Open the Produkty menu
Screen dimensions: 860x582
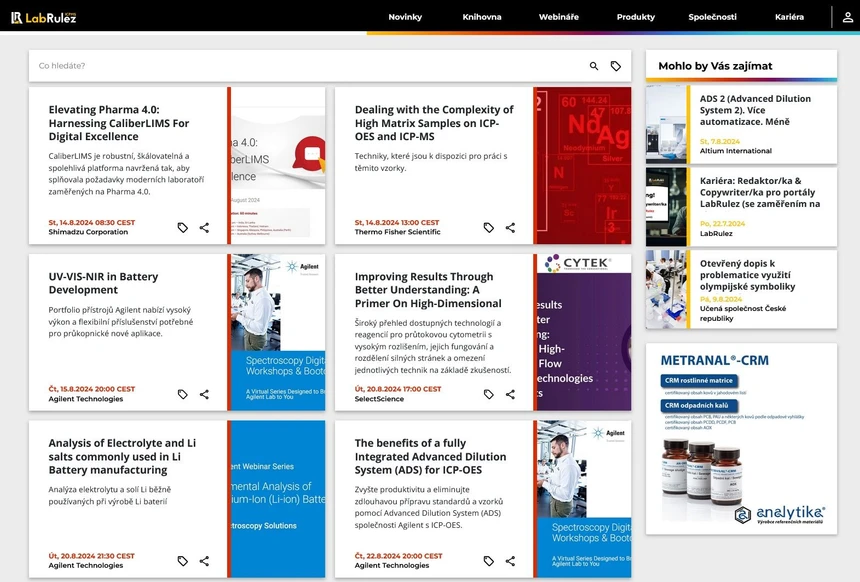[636, 17]
